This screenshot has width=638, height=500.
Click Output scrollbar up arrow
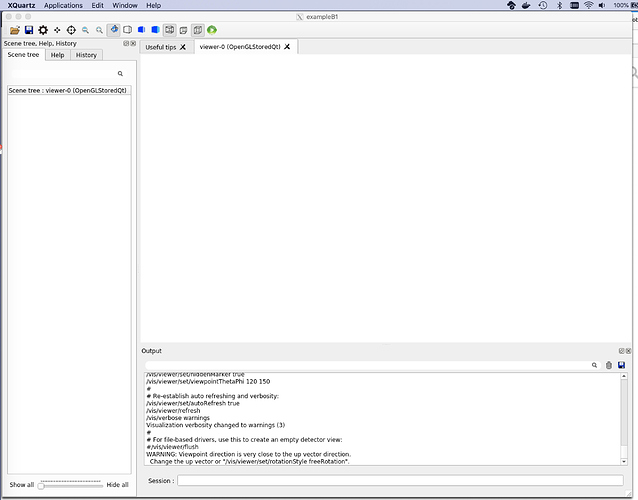(624, 377)
